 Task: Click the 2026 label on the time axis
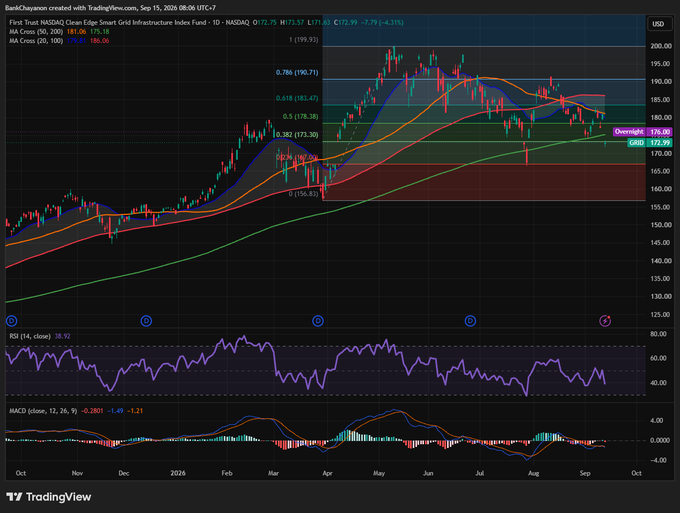click(x=178, y=473)
